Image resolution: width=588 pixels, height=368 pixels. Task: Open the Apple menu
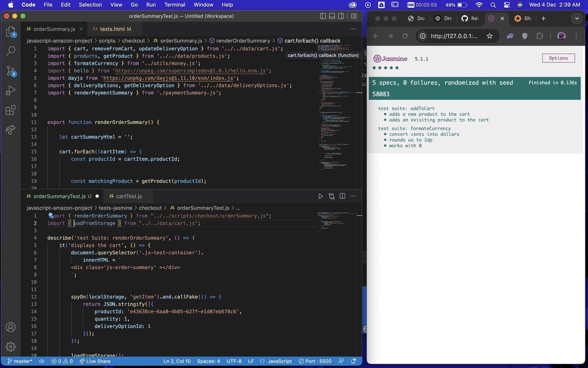coord(10,5)
